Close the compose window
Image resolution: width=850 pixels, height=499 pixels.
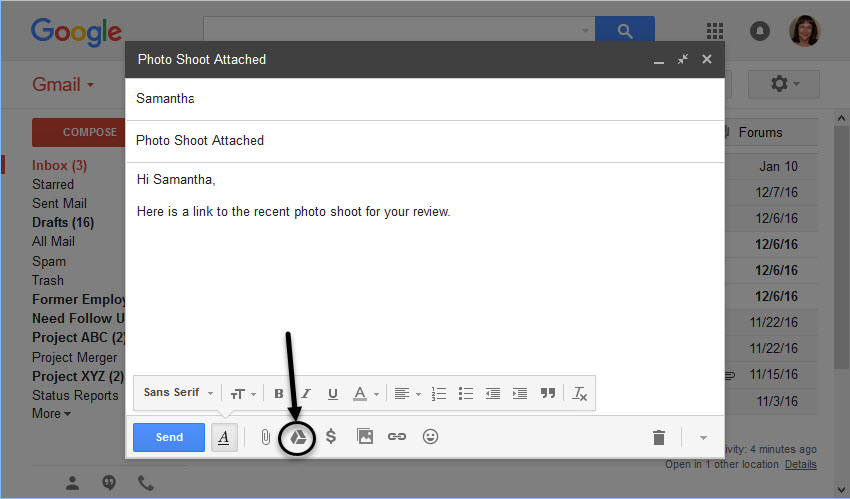pos(706,59)
